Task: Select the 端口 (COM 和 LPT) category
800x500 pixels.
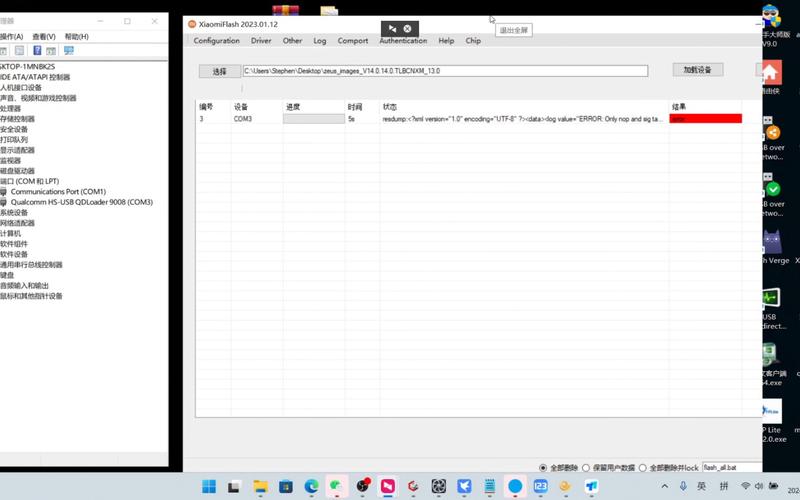Action: pos(30,181)
